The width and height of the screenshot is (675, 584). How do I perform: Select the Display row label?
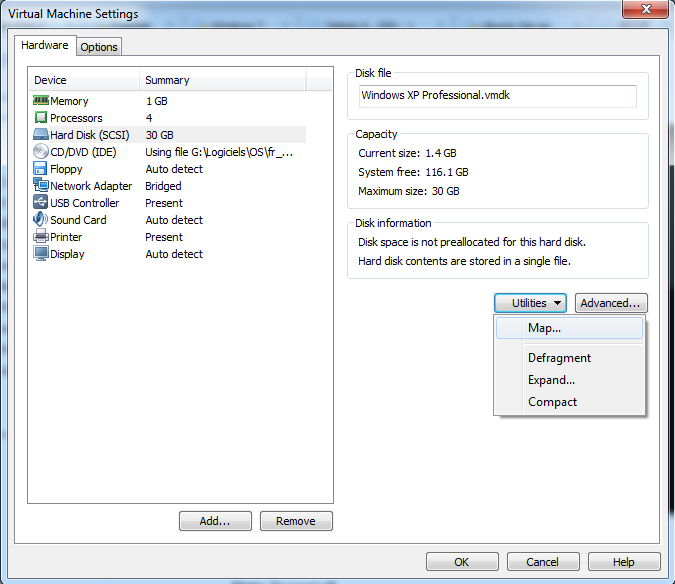(67, 254)
